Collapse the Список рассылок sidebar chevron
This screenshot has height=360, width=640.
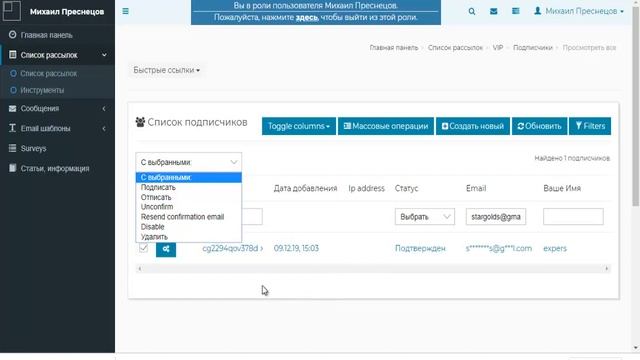pyautogui.click(x=104, y=55)
